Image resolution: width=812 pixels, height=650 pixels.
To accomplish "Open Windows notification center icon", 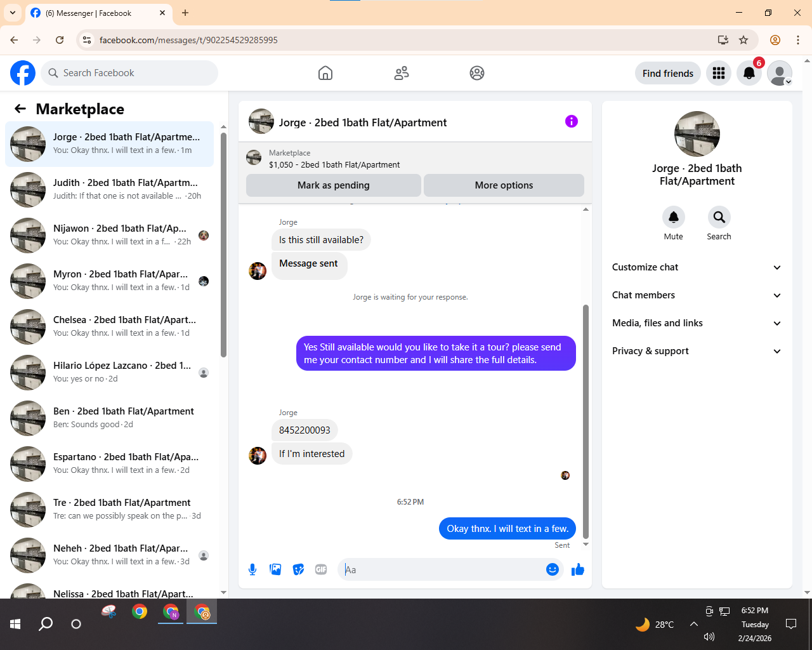I will (x=791, y=624).
